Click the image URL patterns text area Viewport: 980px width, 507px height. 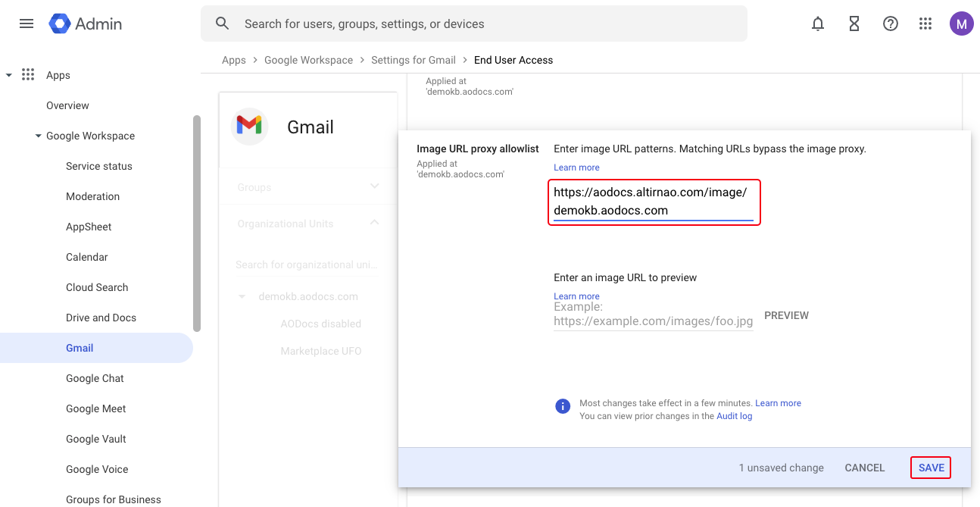tap(654, 202)
